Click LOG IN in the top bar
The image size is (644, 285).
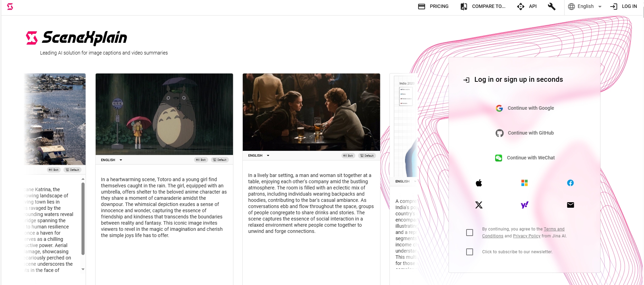[623, 6]
